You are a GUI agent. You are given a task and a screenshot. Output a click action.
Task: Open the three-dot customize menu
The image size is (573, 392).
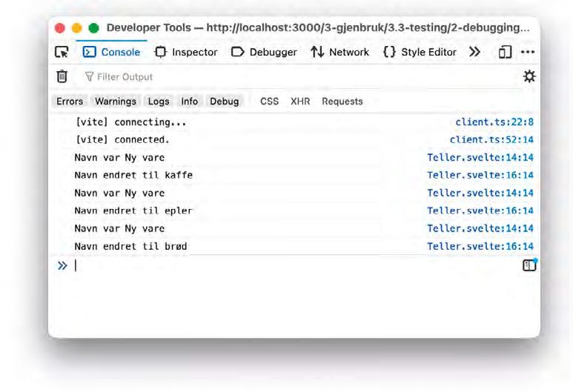(x=528, y=52)
